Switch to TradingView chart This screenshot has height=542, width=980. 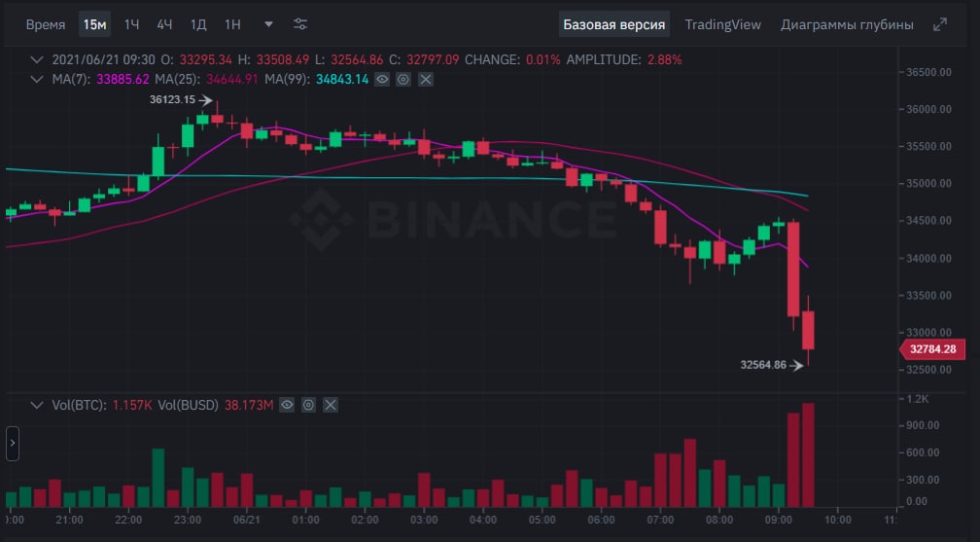point(722,24)
